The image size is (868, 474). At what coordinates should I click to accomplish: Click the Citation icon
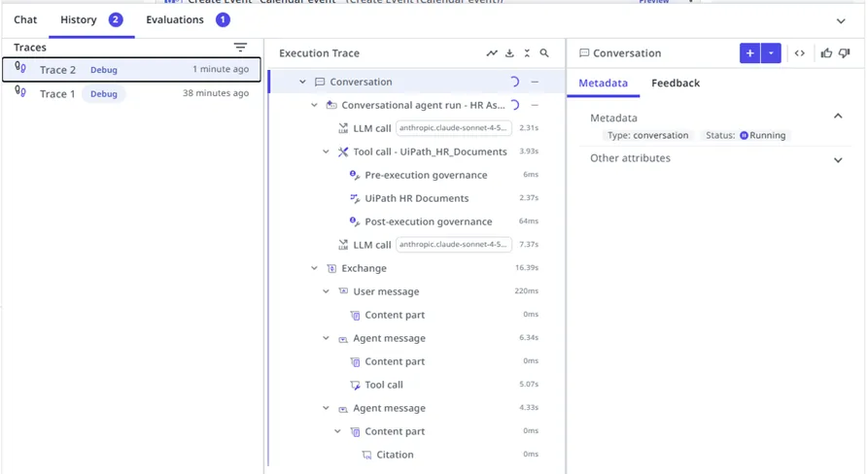pos(366,455)
